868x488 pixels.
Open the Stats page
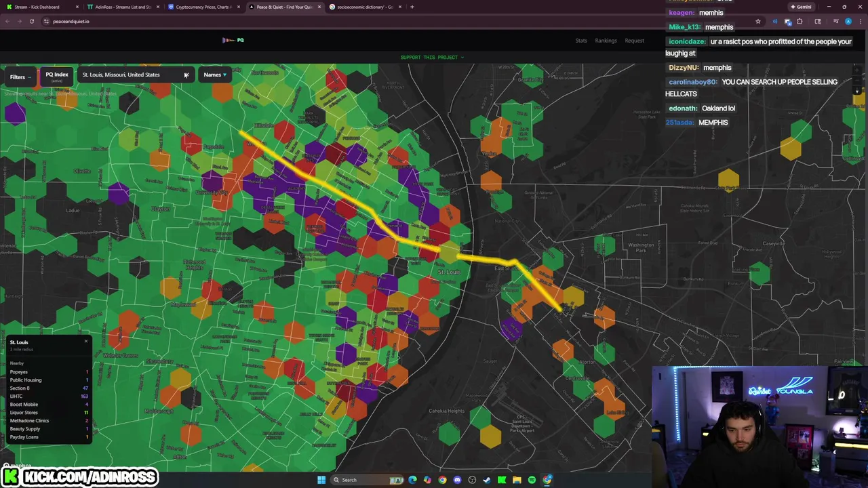[x=581, y=41]
